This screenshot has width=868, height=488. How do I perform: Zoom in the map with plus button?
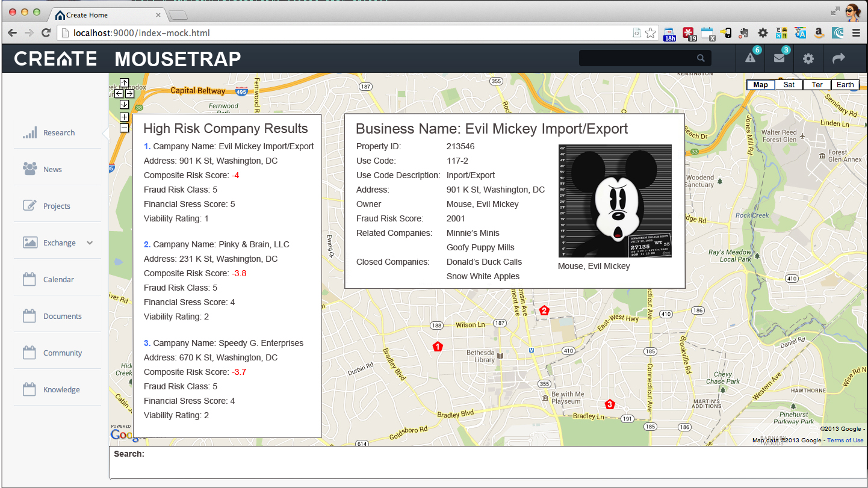pos(124,117)
